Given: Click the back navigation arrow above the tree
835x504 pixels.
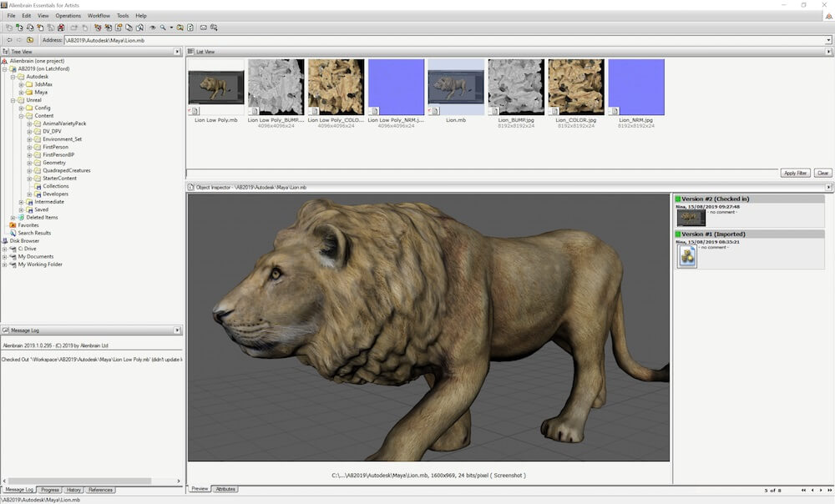Looking at the screenshot, I should pos(8,39).
